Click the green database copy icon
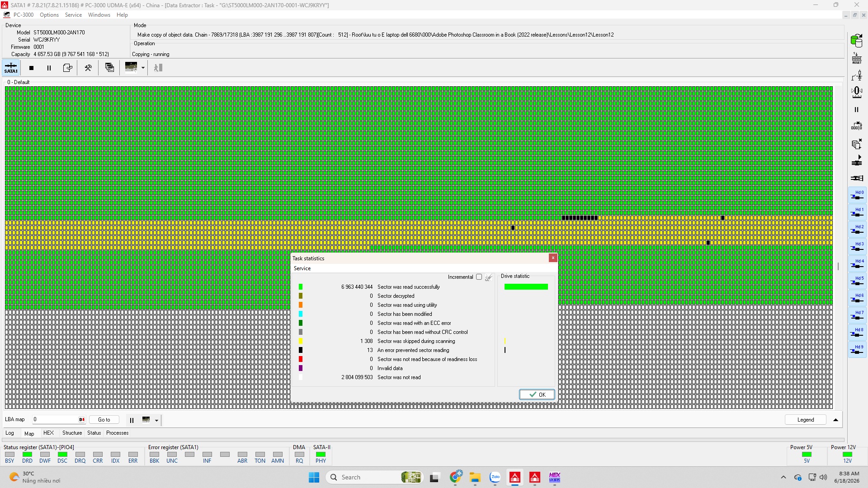This screenshot has width=868, height=488. pos(856,41)
